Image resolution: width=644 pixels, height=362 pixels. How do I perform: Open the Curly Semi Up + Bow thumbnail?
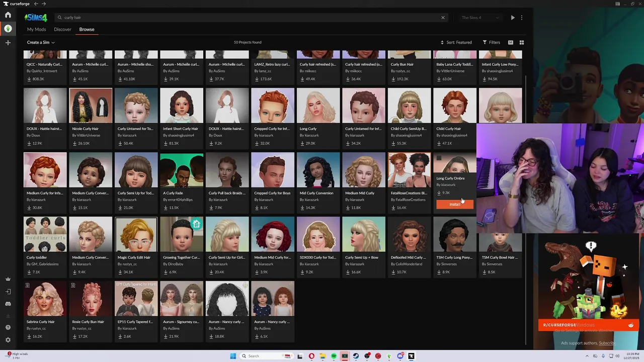tap(364, 234)
